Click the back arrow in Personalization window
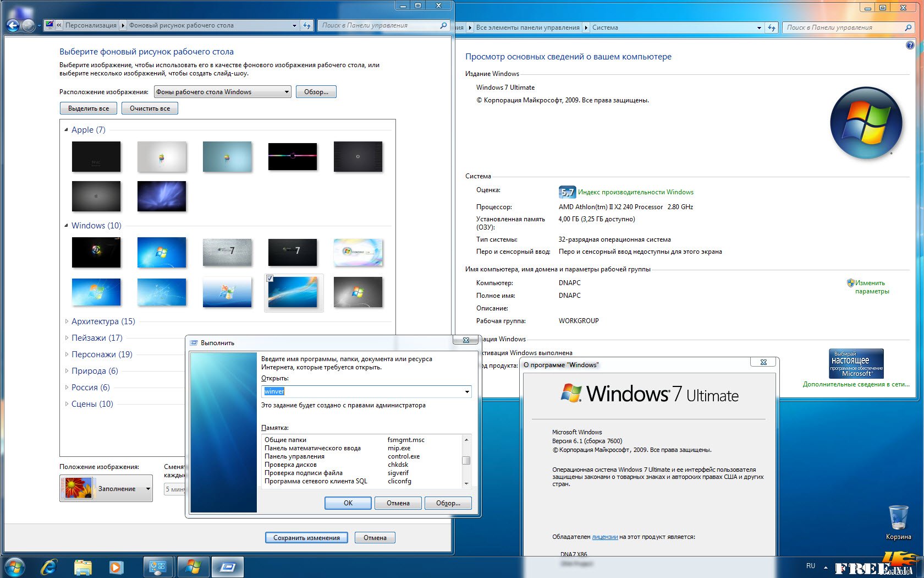924x578 pixels. (x=13, y=25)
